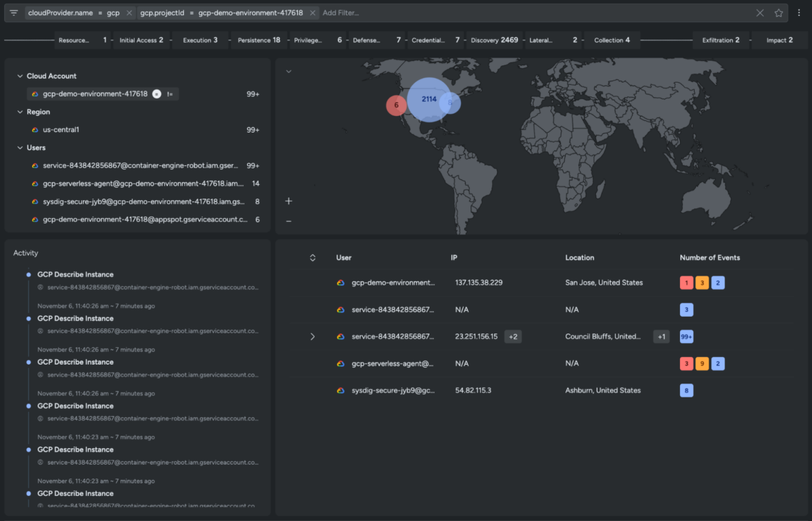
Task: Click the filter icon in the filter bar
Action: pos(13,13)
